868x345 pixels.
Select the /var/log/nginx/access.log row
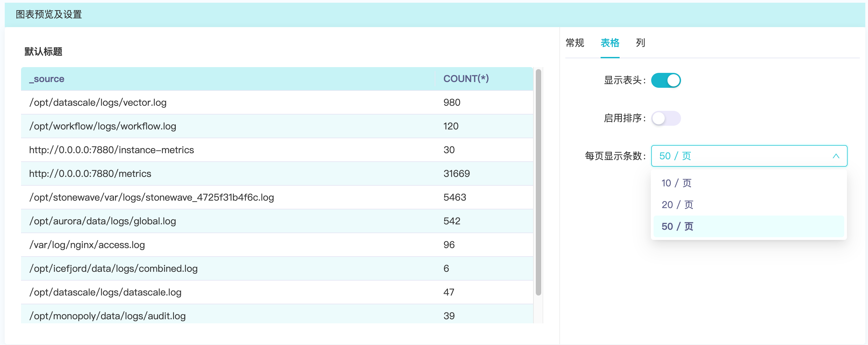tap(277, 245)
